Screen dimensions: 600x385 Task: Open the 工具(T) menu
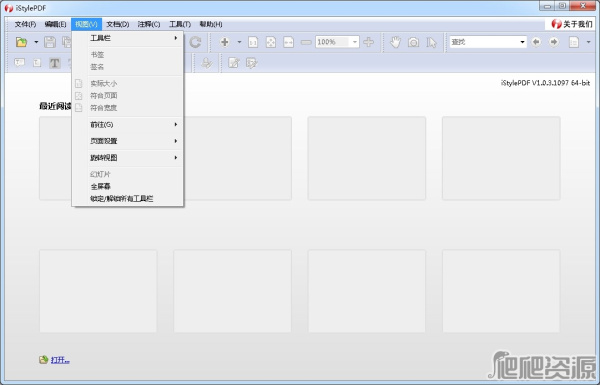pos(180,24)
